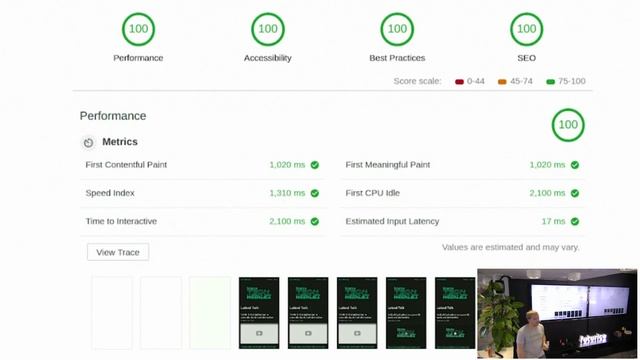Click the Accessibility score gauge
The height and width of the screenshot is (360, 640).
[x=268, y=29]
